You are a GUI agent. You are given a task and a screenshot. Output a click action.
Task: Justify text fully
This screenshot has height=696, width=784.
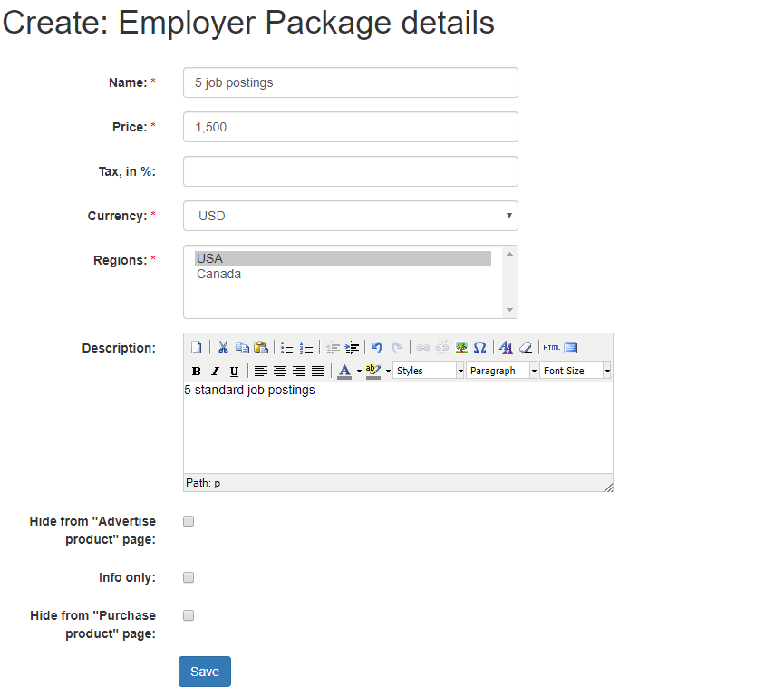pos(318,371)
